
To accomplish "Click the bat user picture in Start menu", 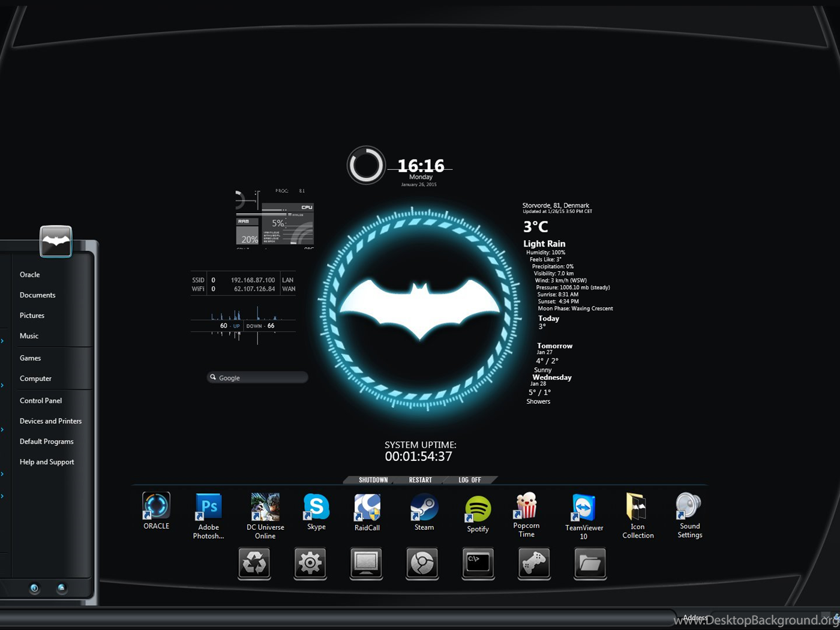I will [x=56, y=241].
